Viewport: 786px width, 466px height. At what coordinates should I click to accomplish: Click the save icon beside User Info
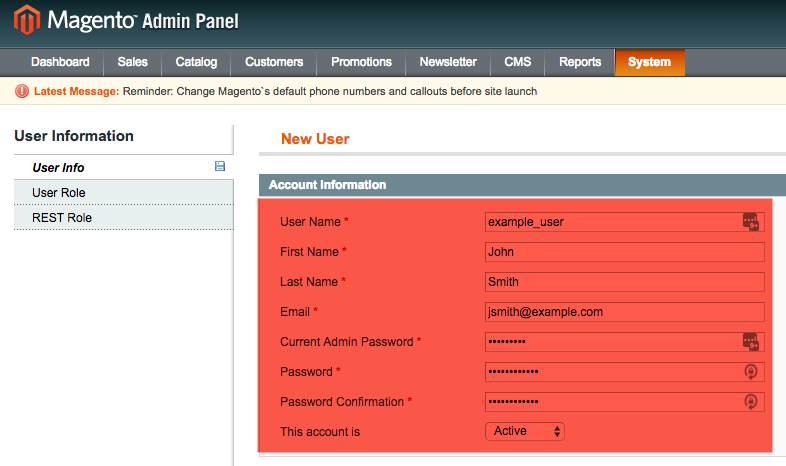pyautogui.click(x=220, y=167)
